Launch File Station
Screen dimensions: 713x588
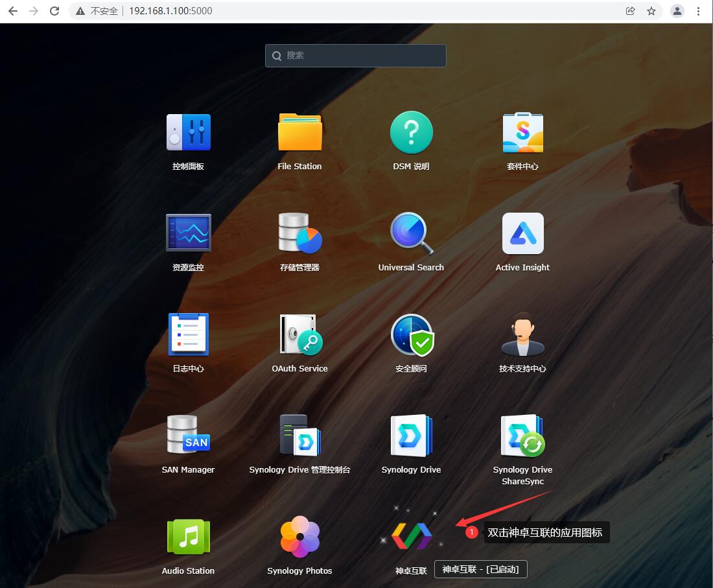click(x=299, y=132)
